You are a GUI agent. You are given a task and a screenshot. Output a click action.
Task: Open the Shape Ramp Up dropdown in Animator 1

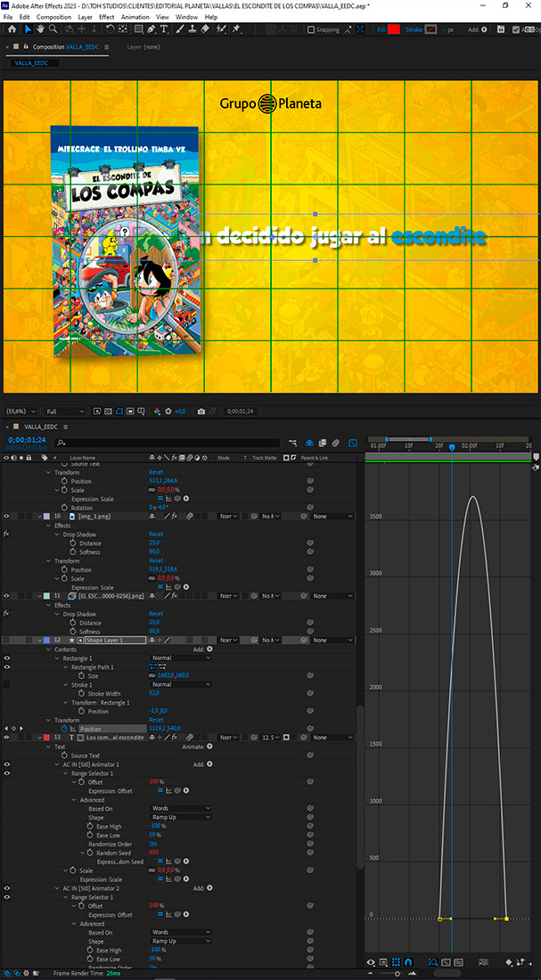click(181, 817)
